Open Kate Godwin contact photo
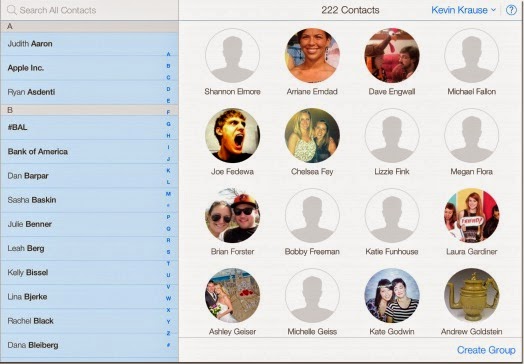The height and width of the screenshot is (364, 524). point(392,295)
